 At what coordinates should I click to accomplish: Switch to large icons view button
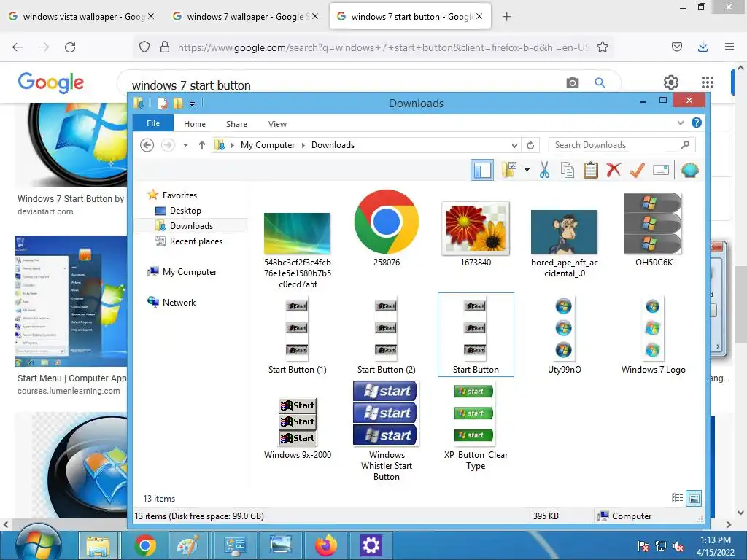tap(694, 498)
